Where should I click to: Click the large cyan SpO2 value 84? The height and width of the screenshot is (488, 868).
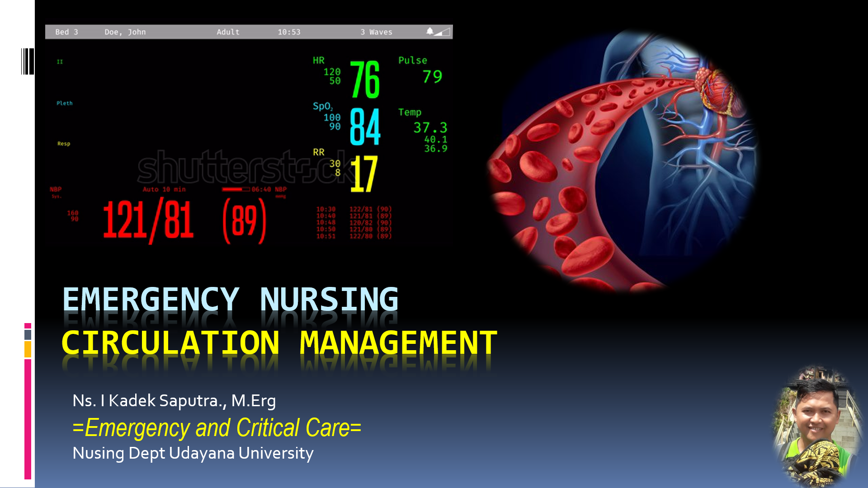(365, 127)
